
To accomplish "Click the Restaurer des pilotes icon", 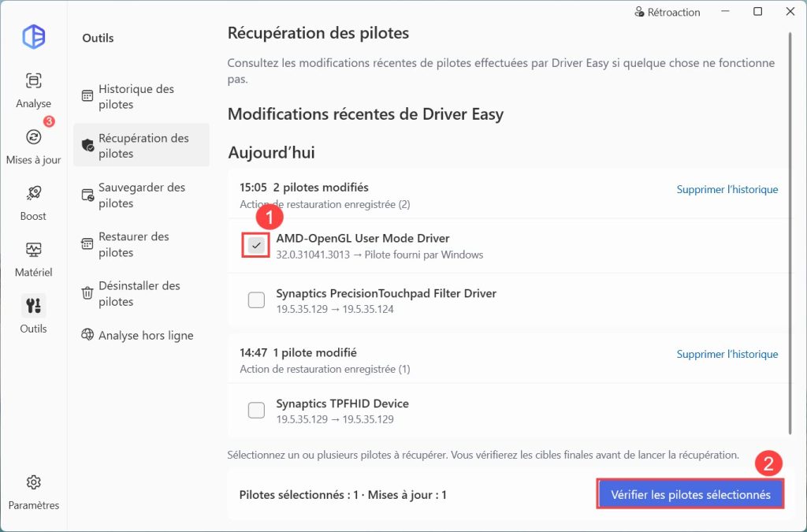I will [x=87, y=244].
